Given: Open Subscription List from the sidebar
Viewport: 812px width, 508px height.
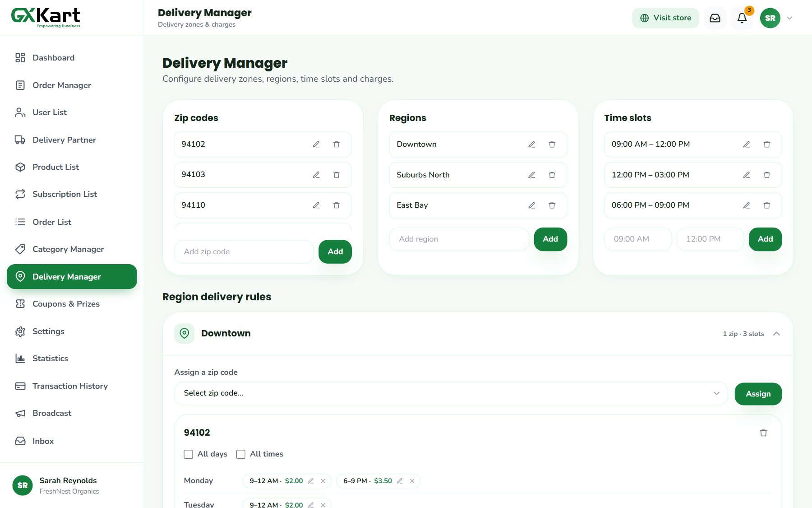Looking at the screenshot, I should click(72, 194).
